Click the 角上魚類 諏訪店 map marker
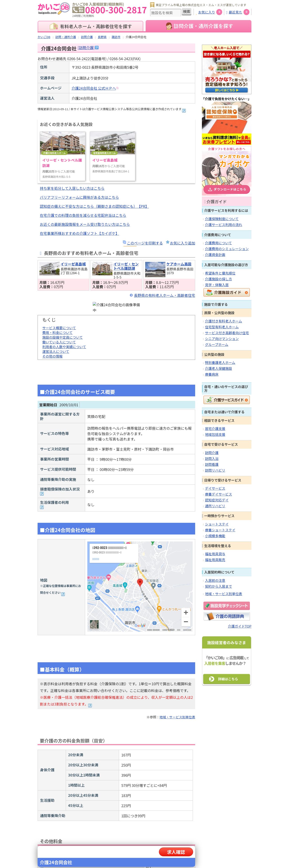Viewport: 289px width, 868px height. coord(137,609)
